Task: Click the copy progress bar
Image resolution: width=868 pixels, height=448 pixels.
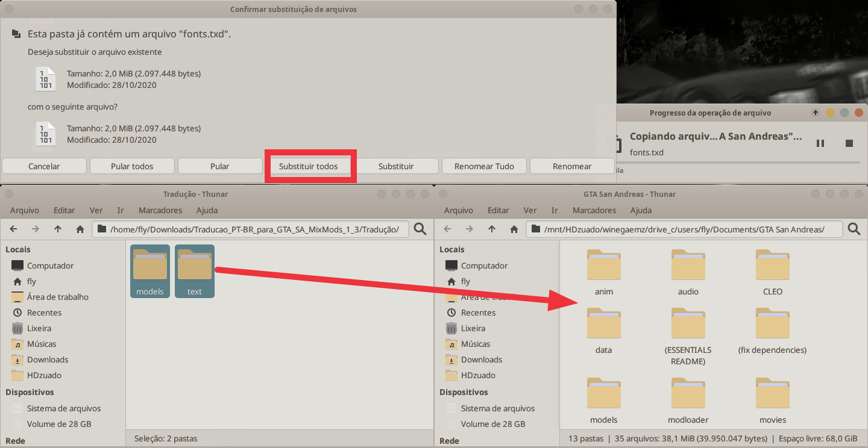Action: click(739, 162)
